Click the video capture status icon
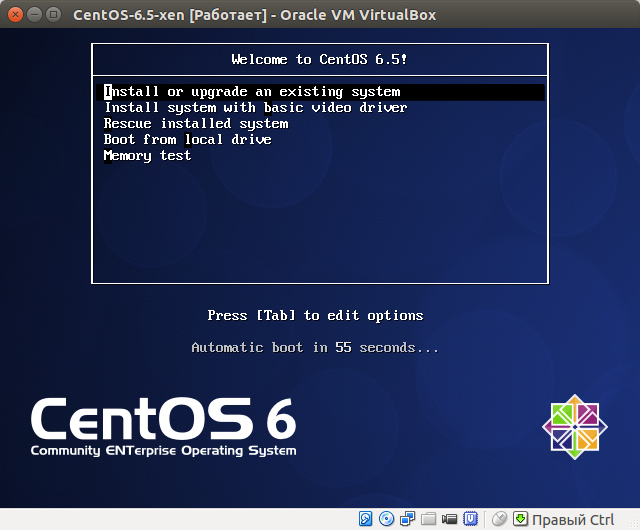 (x=449, y=519)
